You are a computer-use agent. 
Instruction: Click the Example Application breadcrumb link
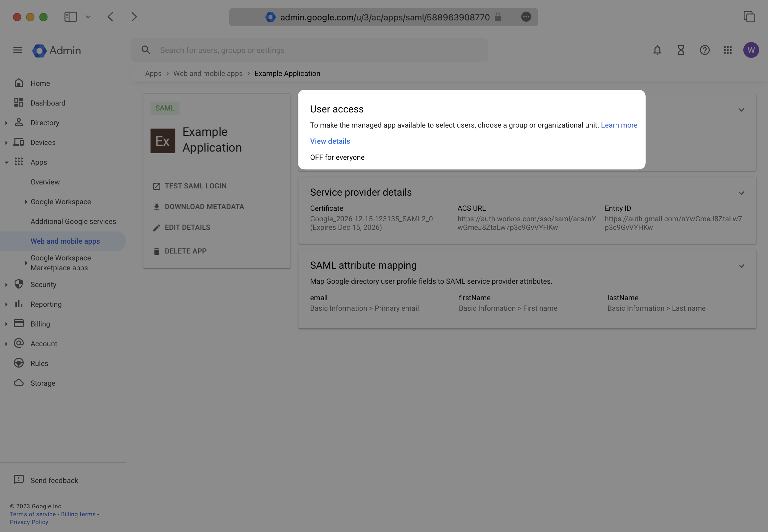(x=287, y=74)
